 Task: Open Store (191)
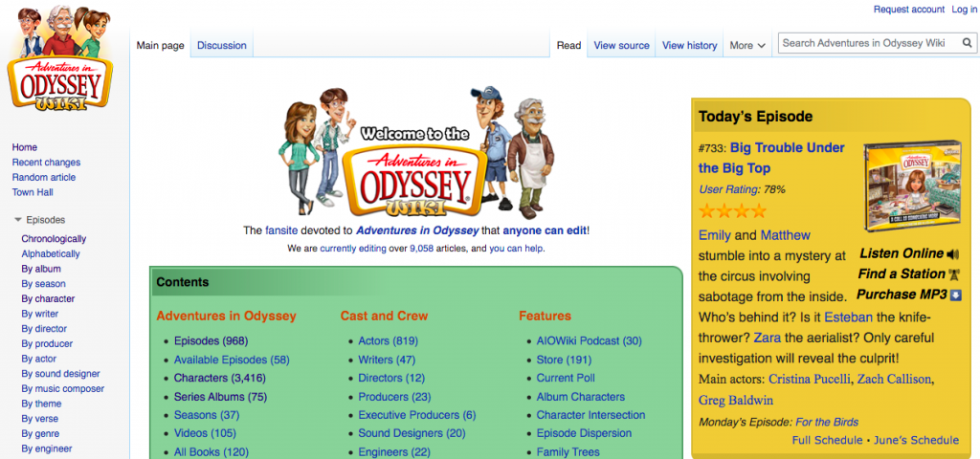pos(564,360)
